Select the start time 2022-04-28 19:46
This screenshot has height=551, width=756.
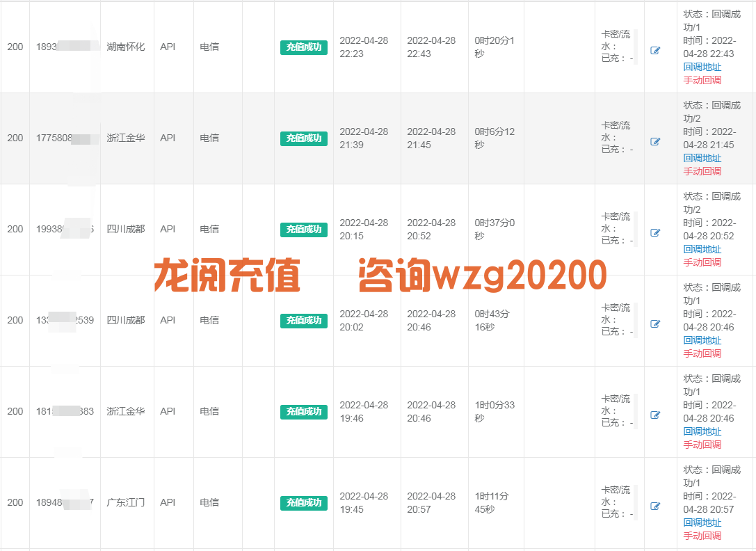pos(364,412)
